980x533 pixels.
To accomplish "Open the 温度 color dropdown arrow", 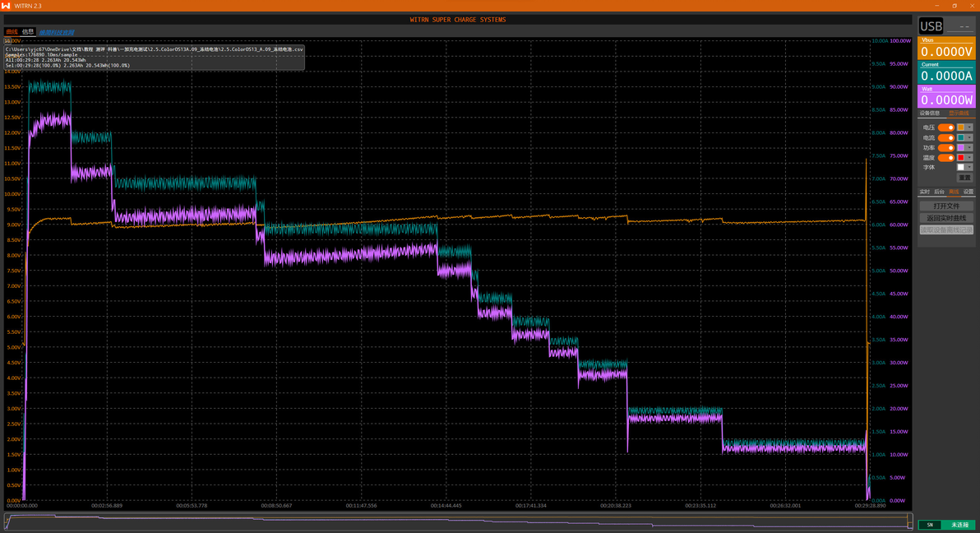I will click(x=969, y=158).
